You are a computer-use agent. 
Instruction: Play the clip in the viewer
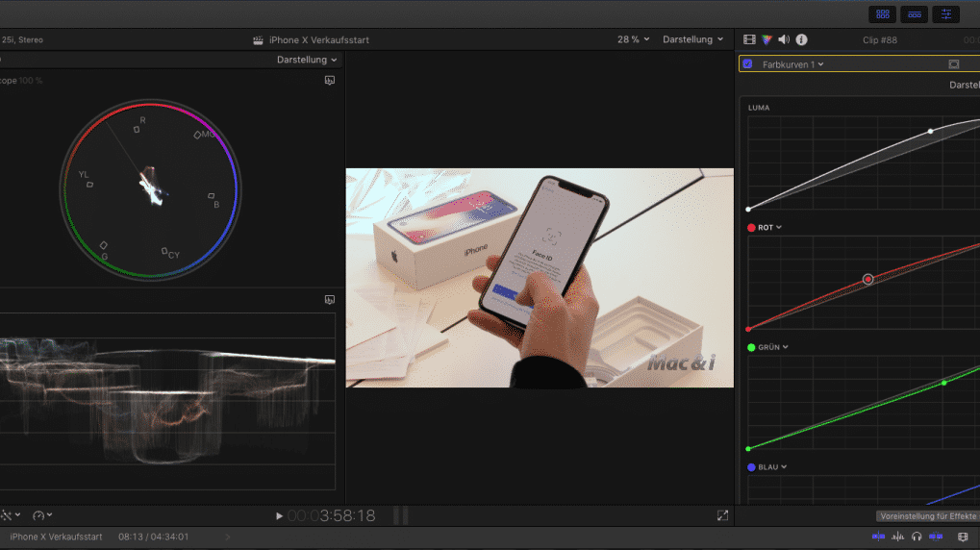(x=279, y=515)
